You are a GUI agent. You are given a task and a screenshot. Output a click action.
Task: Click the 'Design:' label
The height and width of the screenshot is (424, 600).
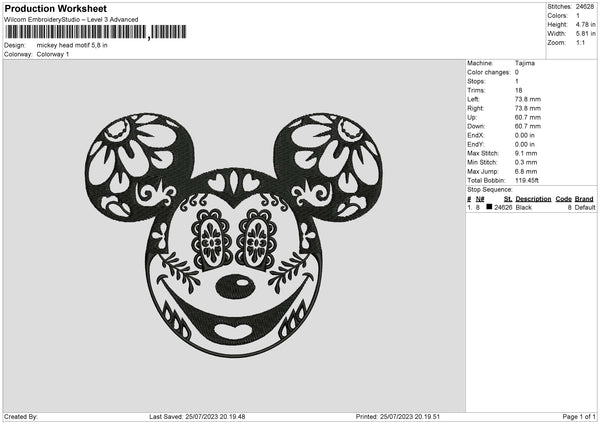pos(15,45)
